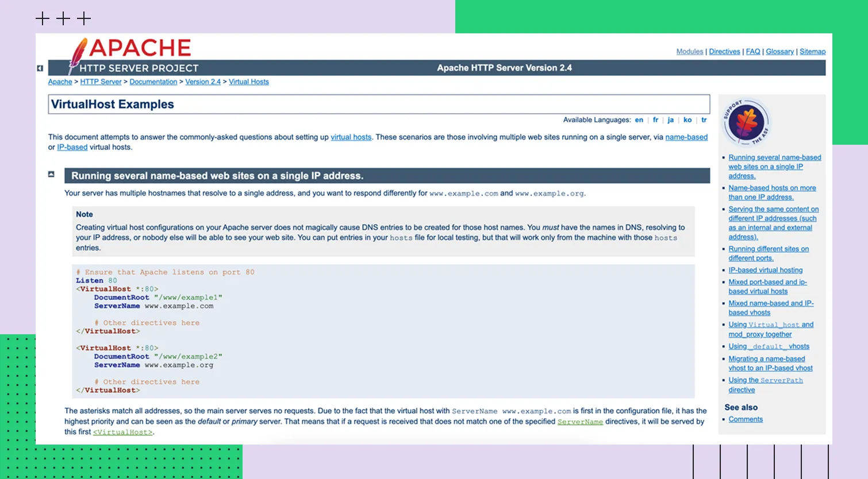Switch to Korean (ko) language
The width and height of the screenshot is (868, 479).
pyautogui.click(x=687, y=120)
